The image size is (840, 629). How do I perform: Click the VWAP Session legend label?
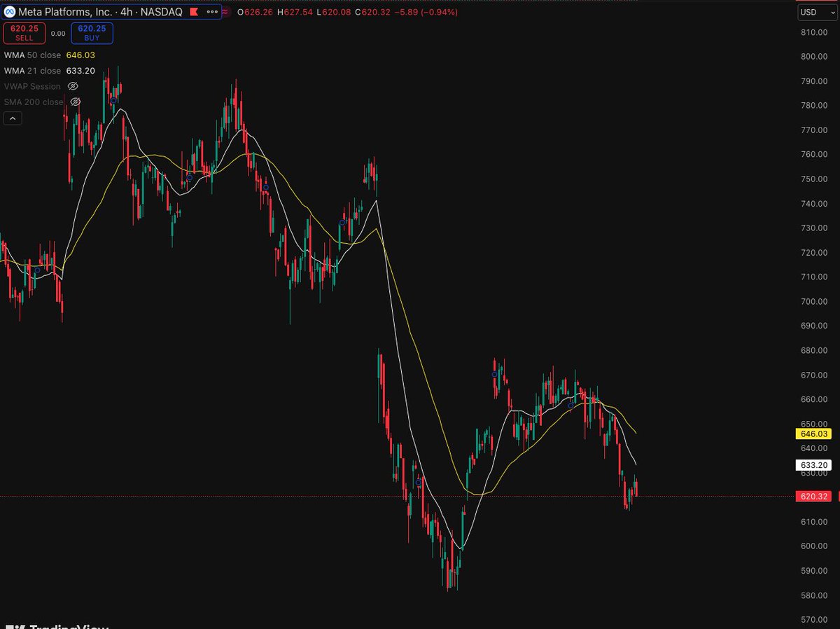[33, 86]
